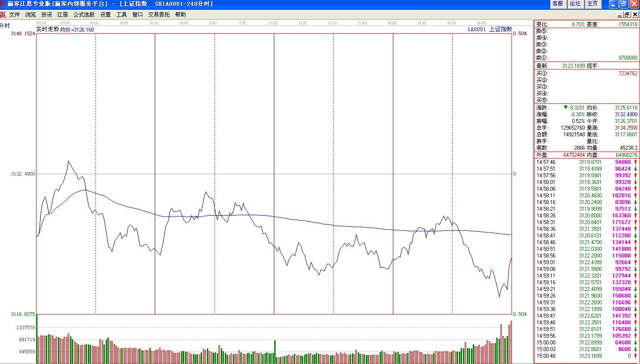The height and width of the screenshot is (364, 640).
Task: Click the 14:45 time axis label
Action: click(481, 23)
